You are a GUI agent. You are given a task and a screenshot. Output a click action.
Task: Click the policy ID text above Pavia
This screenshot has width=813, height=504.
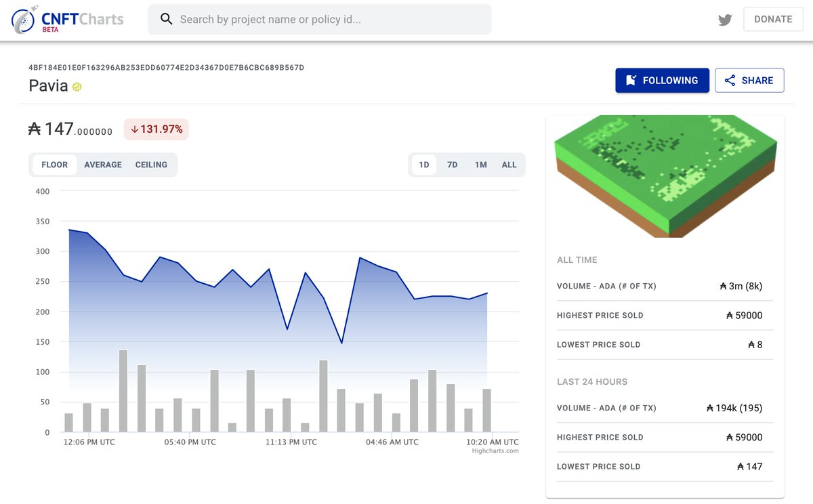pyautogui.click(x=167, y=68)
